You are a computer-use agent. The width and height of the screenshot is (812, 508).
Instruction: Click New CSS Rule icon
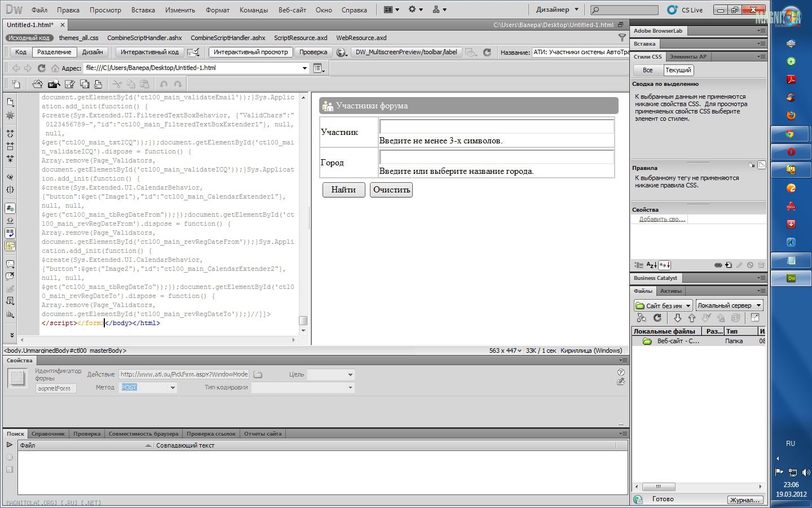pyautogui.click(x=728, y=265)
